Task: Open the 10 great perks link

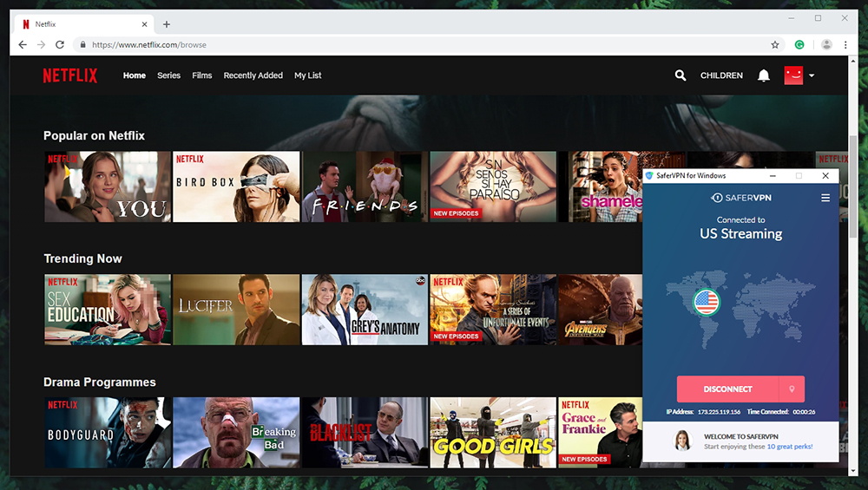Action: tap(790, 447)
